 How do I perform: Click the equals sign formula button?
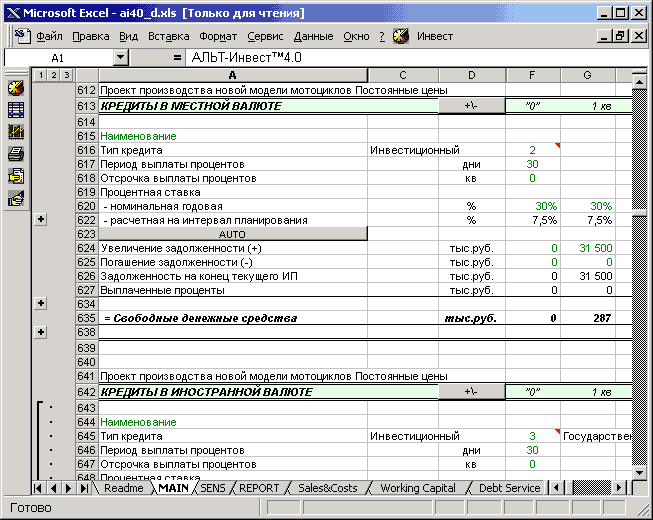pyautogui.click(x=177, y=57)
